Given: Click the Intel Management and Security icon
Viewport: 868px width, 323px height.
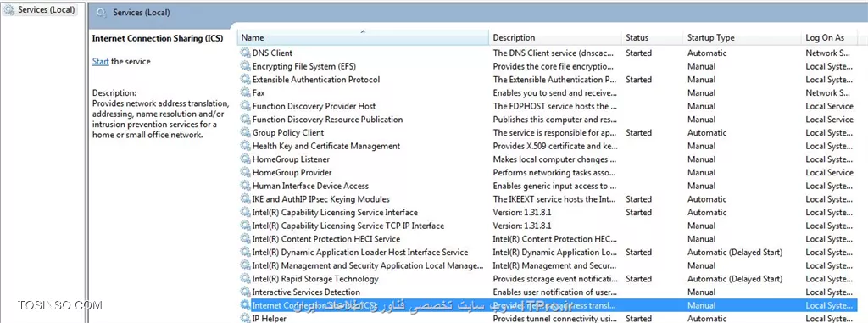Looking at the screenshot, I should point(245,266).
